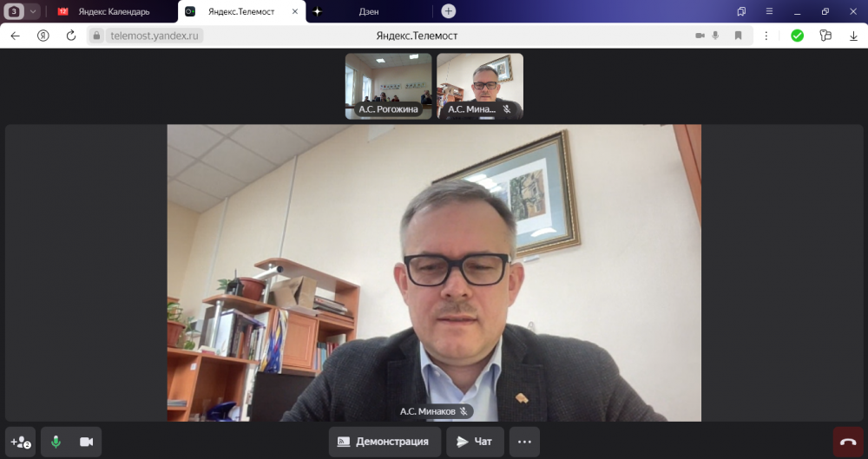Viewport: 868px width, 459px height.
Task: Expand the tab group dropdown arrow
Action: click(x=33, y=11)
